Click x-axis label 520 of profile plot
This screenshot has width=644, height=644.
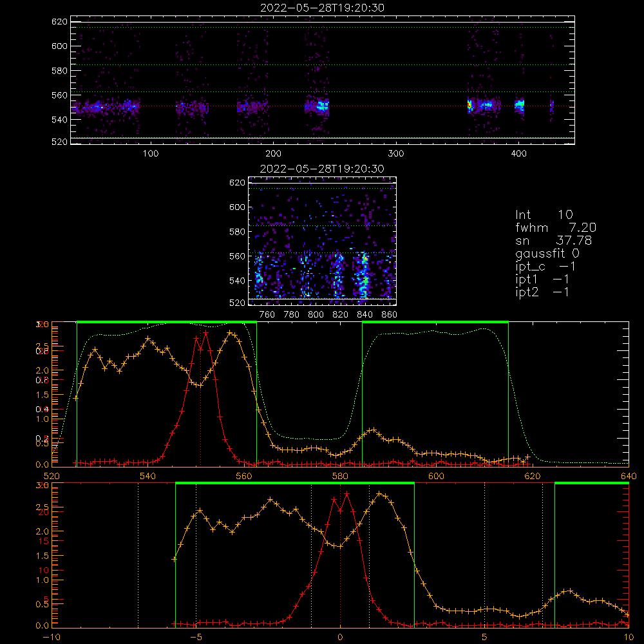52,477
